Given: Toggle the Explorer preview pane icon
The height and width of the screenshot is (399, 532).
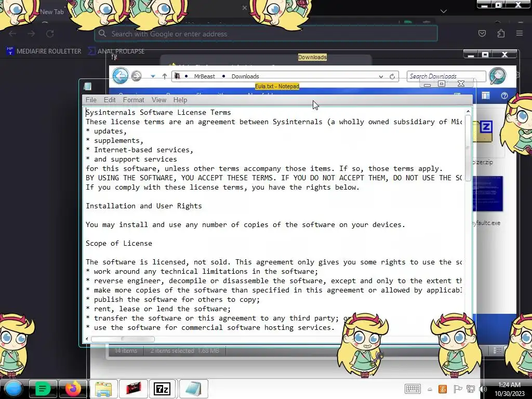Looking at the screenshot, I should click(486, 96).
